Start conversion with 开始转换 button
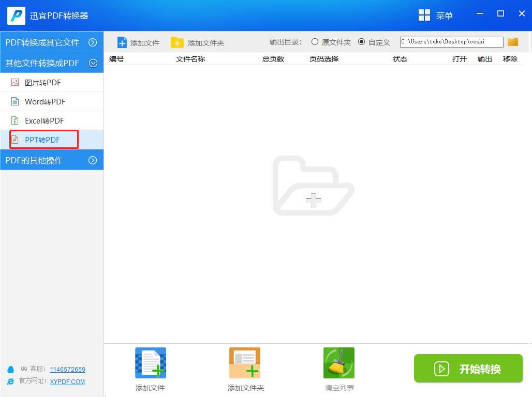532x397 pixels. click(468, 369)
